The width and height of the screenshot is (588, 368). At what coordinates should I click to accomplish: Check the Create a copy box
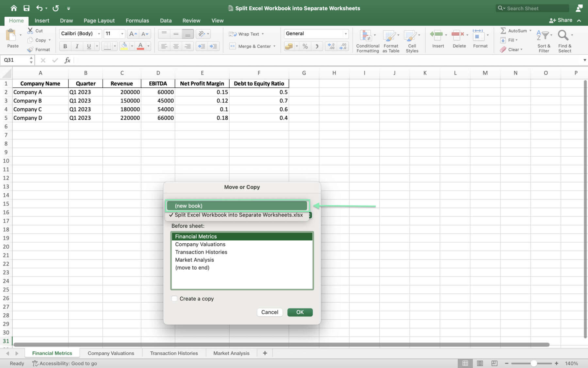(174, 299)
